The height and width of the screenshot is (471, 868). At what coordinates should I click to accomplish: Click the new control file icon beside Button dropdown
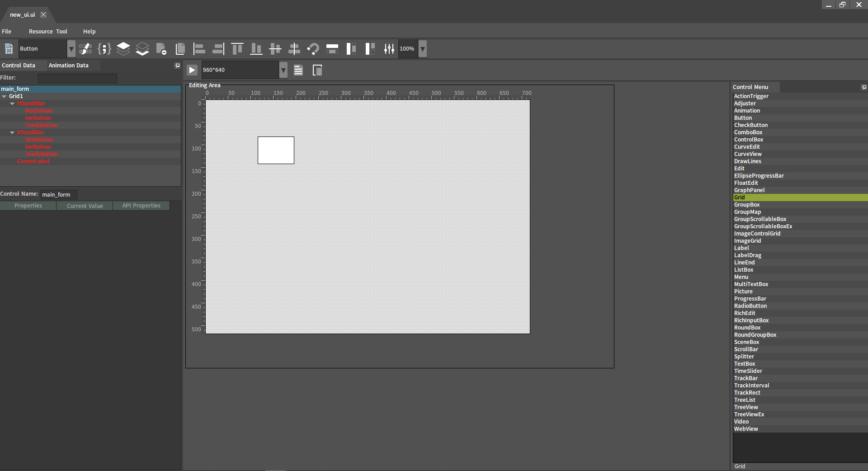9,48
